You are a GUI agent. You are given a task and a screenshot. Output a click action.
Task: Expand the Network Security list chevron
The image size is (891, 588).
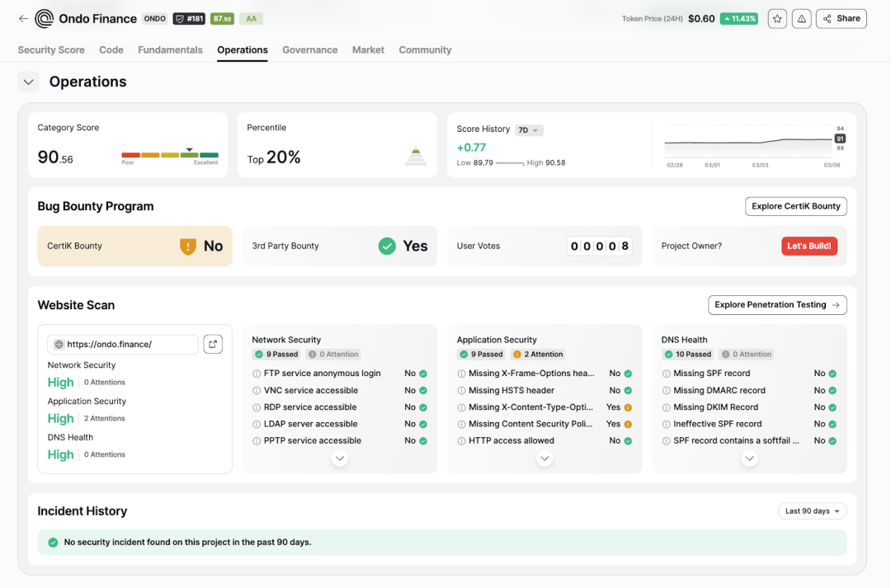tap(340, 458)
